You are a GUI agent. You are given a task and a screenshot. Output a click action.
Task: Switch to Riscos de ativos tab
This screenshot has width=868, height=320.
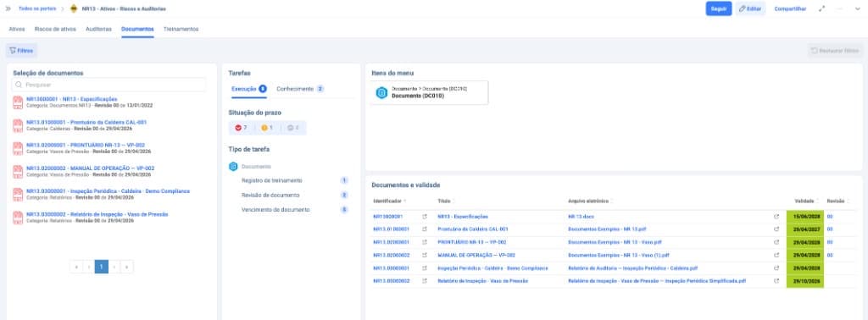55,29
